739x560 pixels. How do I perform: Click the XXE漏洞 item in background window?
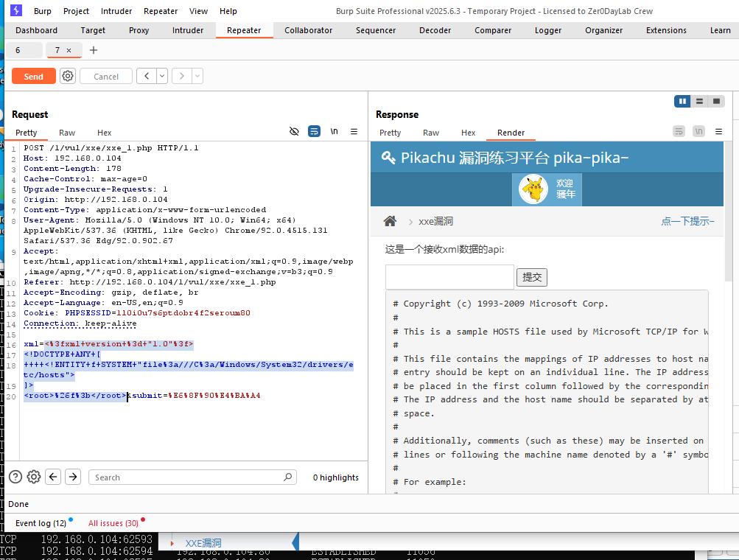203,543
